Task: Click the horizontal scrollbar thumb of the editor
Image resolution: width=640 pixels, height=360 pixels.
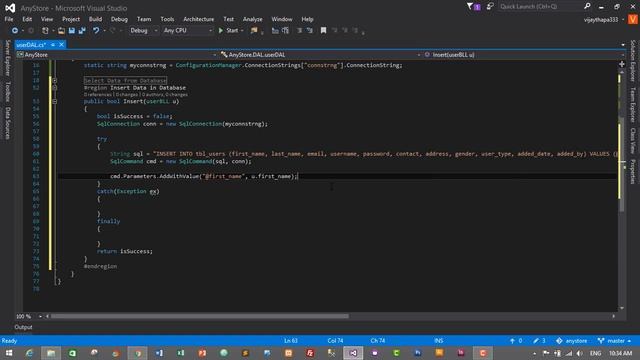Action: click(x=200, y=316)
